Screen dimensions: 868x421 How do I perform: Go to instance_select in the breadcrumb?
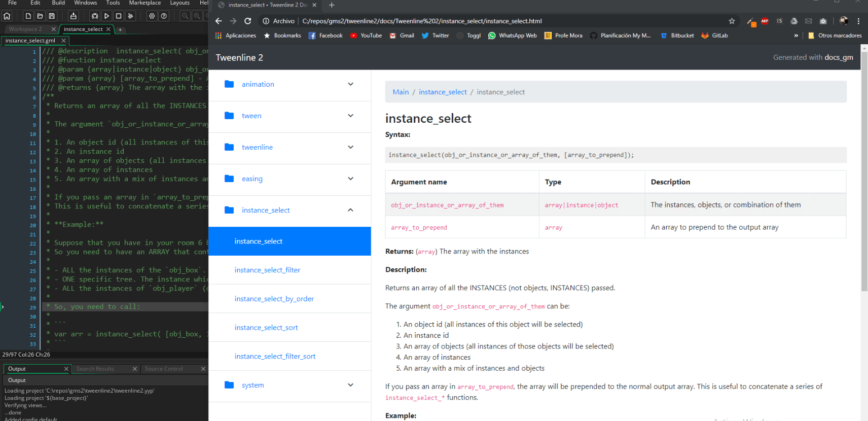(443, 92)
